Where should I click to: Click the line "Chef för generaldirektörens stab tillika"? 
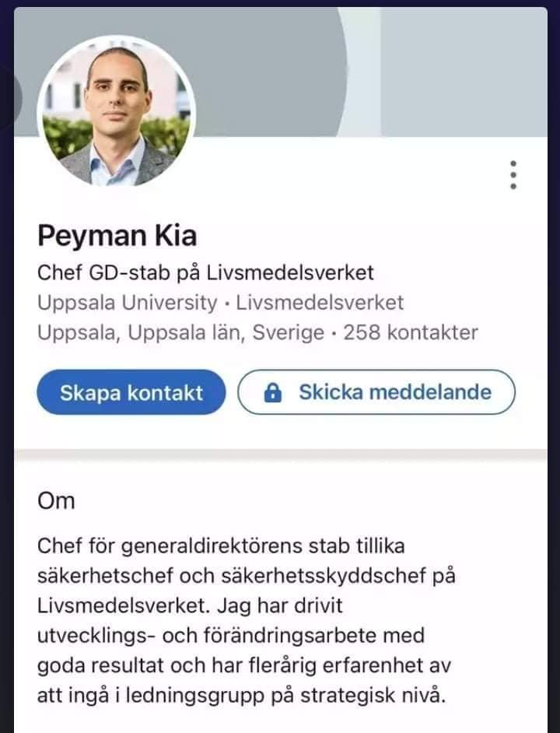[x=221, y=545]
